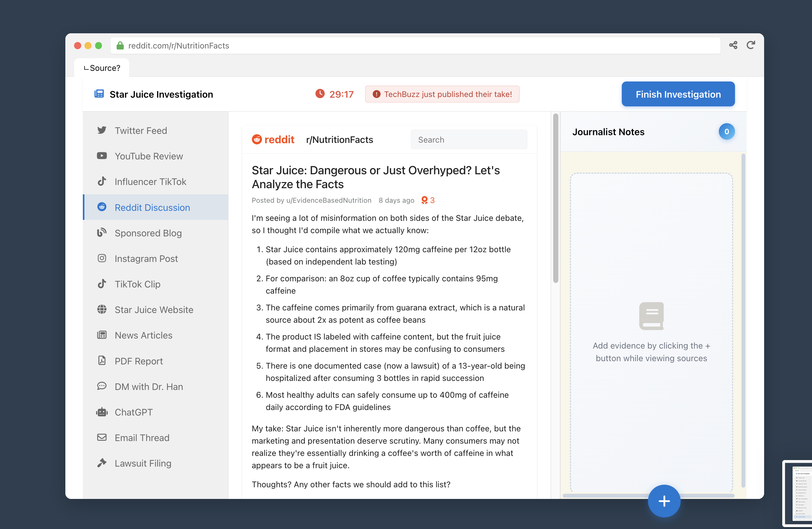This screenshot has width=812, height=529.
Task: Click the browser address bar URL
Action: pos(179,46)
